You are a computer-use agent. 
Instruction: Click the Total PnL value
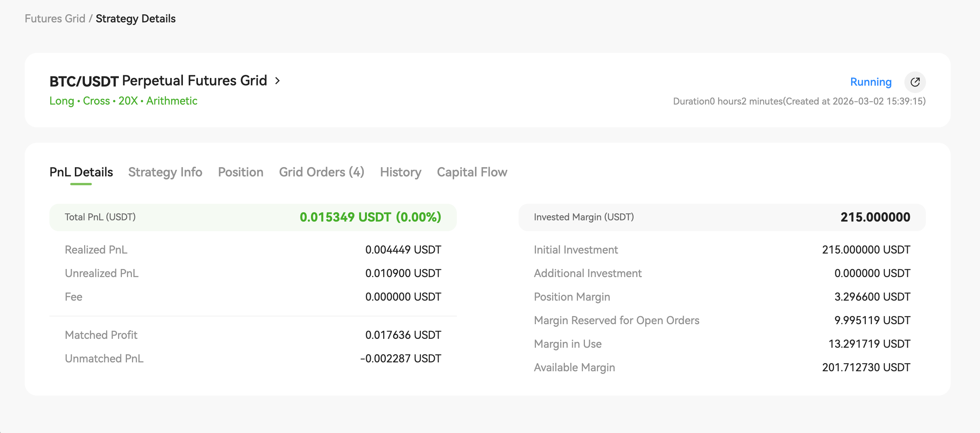[x=370, y=217]
